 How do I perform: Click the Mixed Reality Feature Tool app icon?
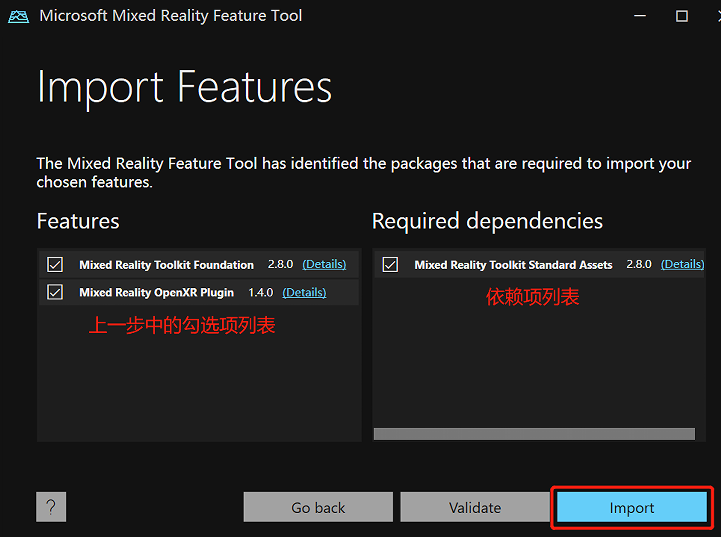[18, 16]
